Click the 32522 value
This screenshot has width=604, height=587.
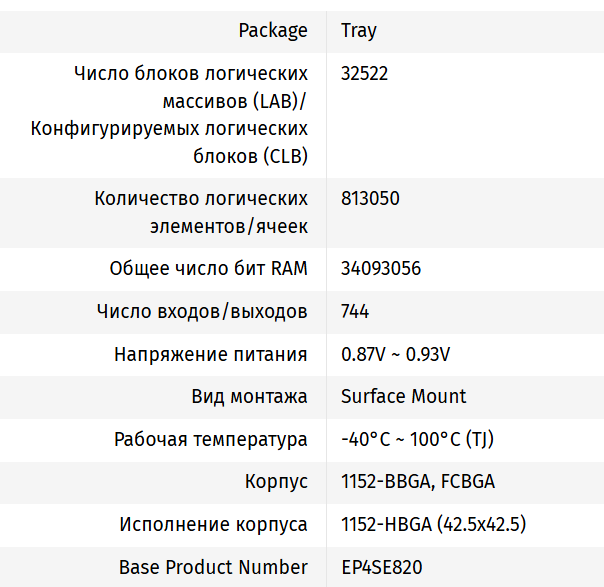[365, 73]
